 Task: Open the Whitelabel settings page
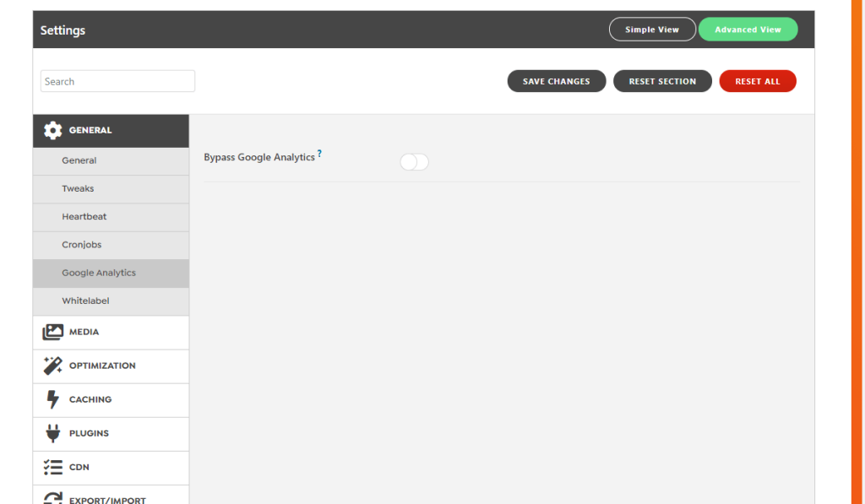point(111,301)
